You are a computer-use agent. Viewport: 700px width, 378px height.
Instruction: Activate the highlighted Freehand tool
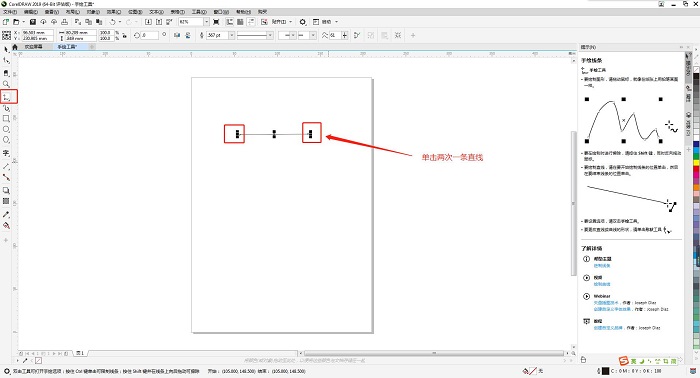coord(8,96)
